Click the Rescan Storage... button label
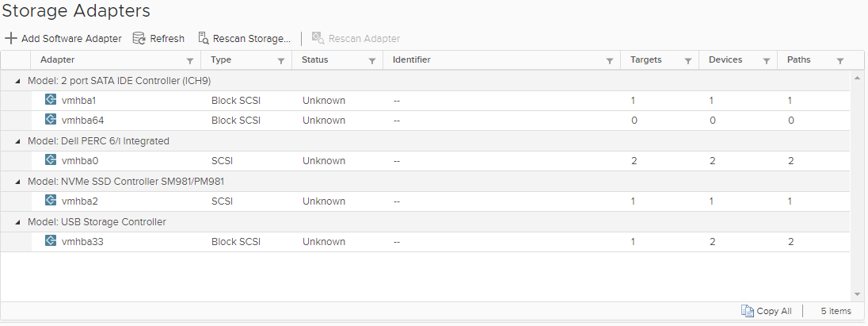 (252, 38)
